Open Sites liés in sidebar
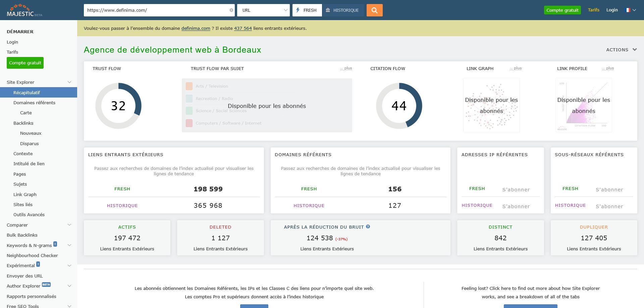The width and height of the screenshot is (644, 308). (23, 204)
